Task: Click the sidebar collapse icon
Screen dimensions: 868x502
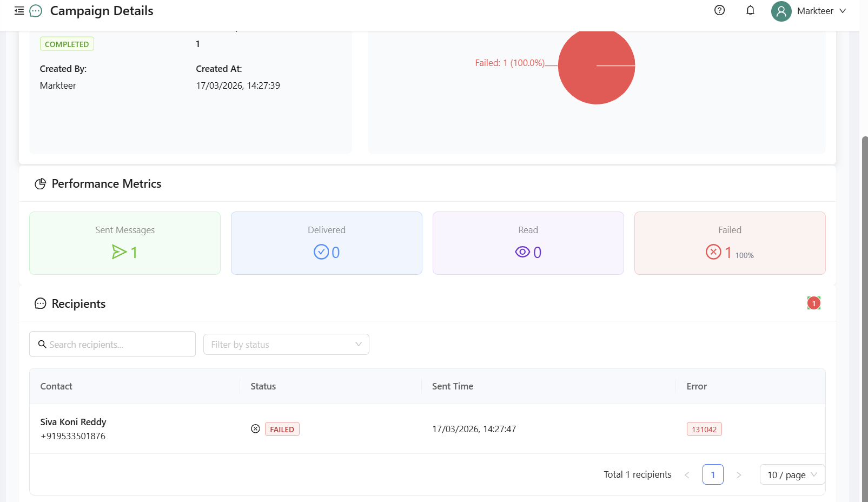Action: (x=19, y=10)
